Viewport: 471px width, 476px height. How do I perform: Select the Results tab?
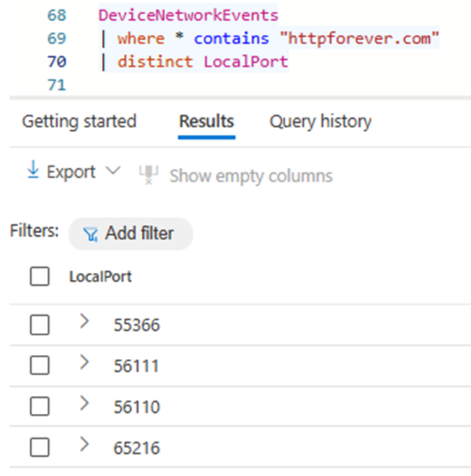pos(206,122)
